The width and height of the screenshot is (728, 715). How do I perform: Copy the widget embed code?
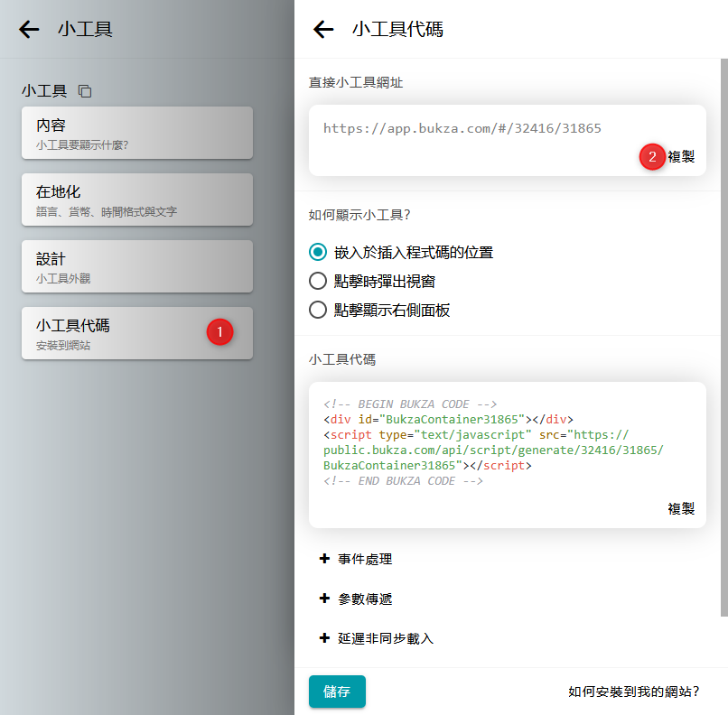click(681, 508)
